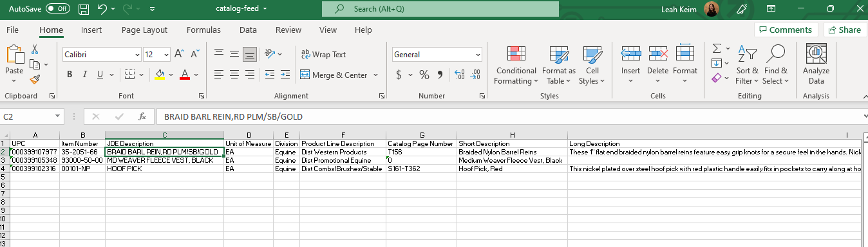Click the Clear eraser icon

pos(717,78)
